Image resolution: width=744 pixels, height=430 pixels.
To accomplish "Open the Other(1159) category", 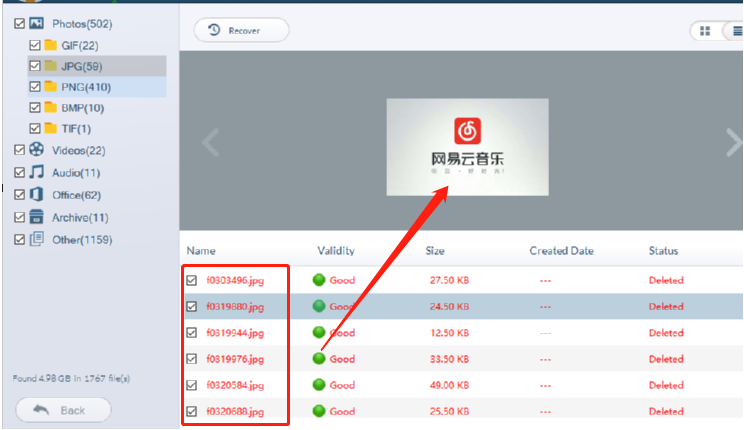I will 82,240.
